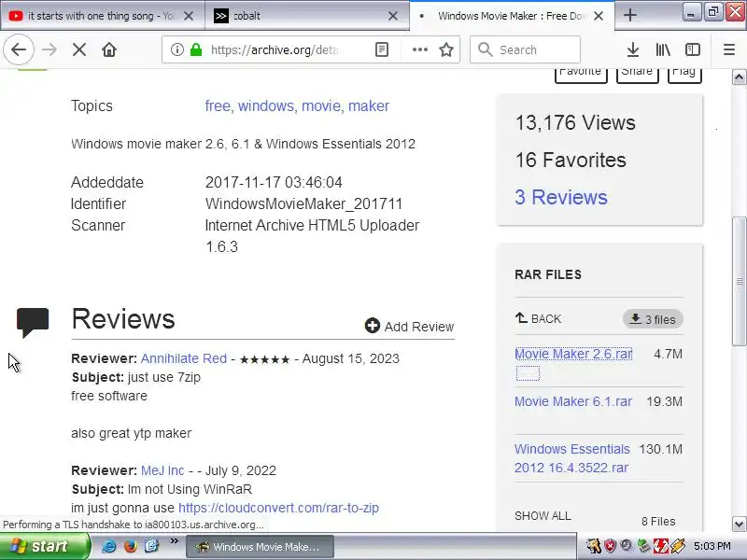747x560 pixels.
Task: Click the browser Back arrow button
Action: [19, 49]
